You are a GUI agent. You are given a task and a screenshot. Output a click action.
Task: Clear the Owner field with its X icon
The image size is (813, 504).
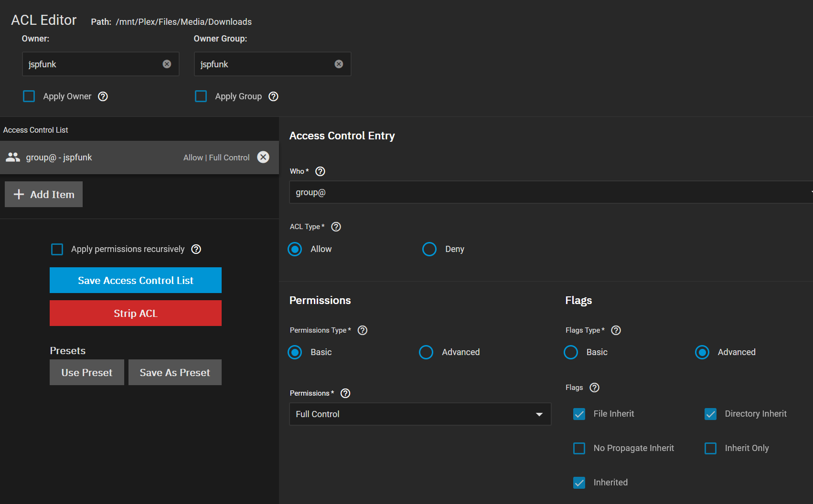(x=167, y=64)
